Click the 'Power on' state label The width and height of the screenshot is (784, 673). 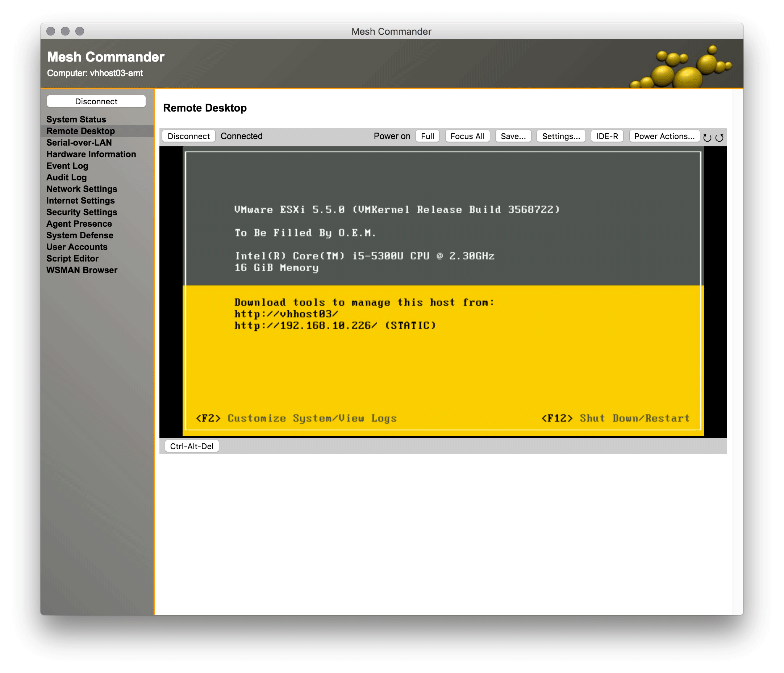pos(392,136)
